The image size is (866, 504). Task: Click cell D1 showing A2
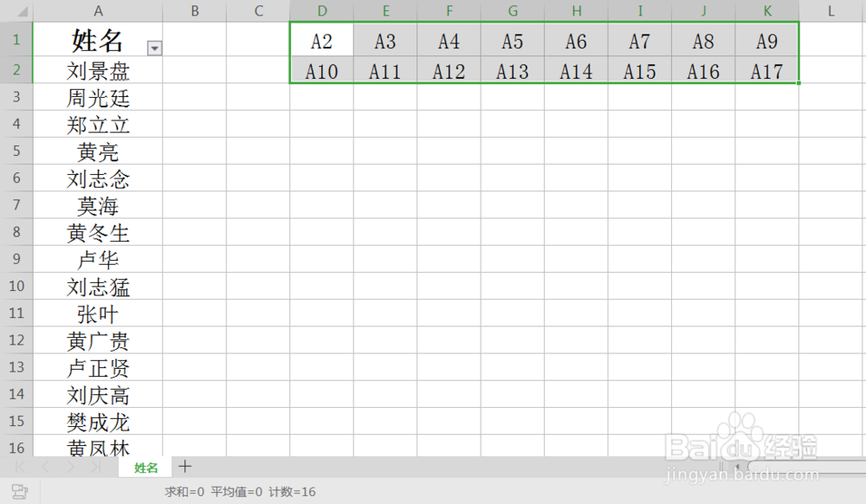[321, 41]
